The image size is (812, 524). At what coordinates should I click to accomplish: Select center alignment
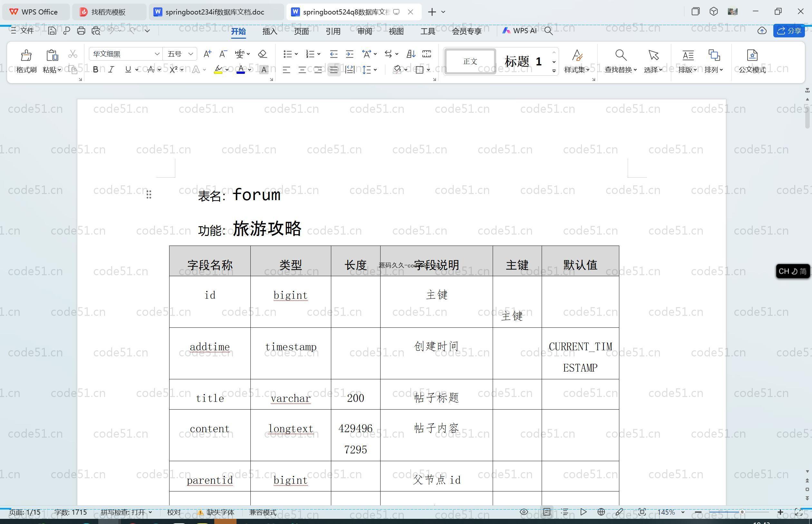click(302, 70)
